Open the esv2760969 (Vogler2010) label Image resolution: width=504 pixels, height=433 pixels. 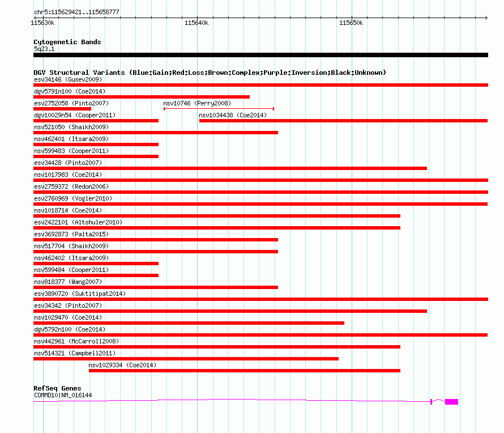(x=73, y=198)
